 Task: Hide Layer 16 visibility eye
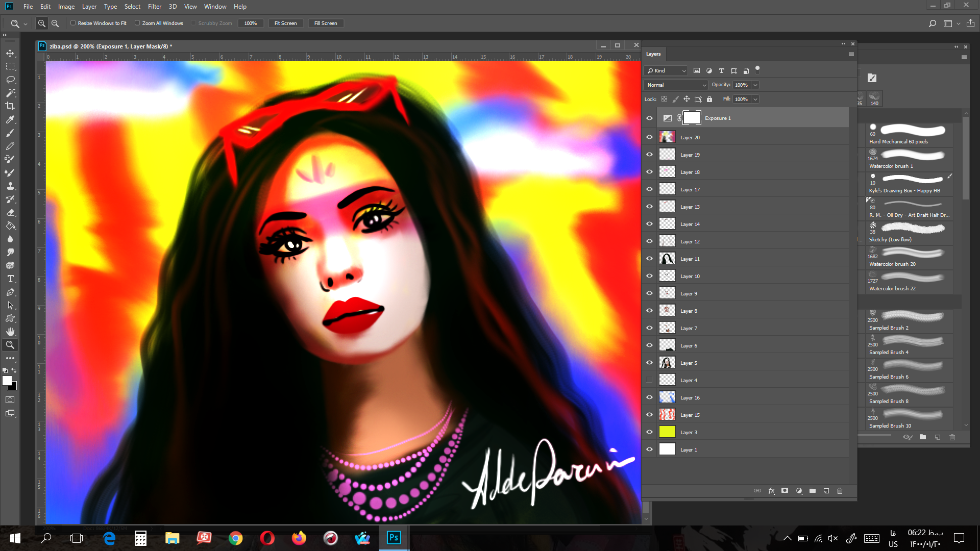(649, 397)
